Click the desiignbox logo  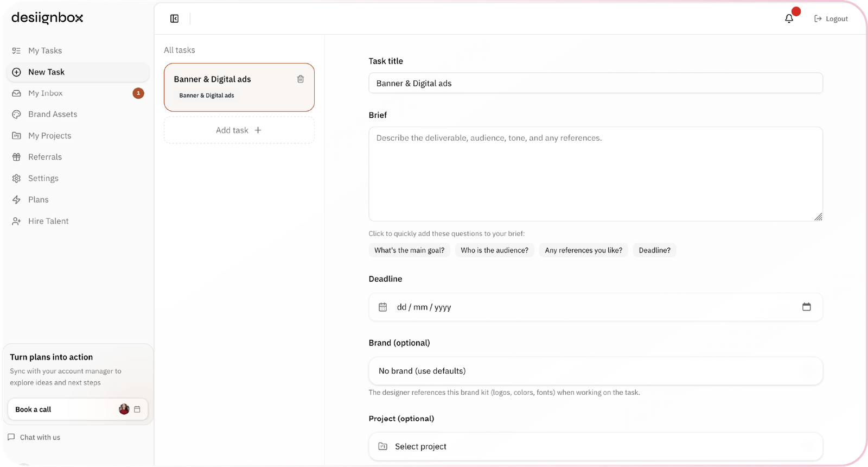tap(47, 18)
